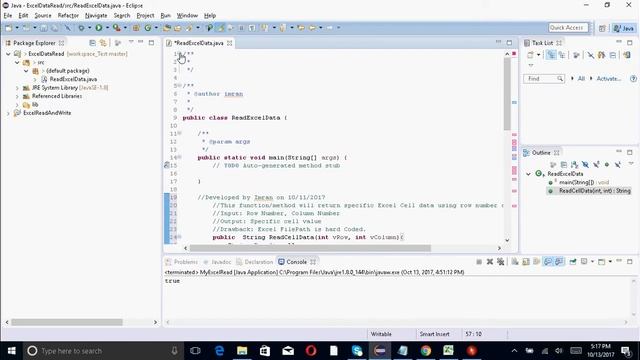
Task: Click New Task icon in Task List
Action: [531, 55]
